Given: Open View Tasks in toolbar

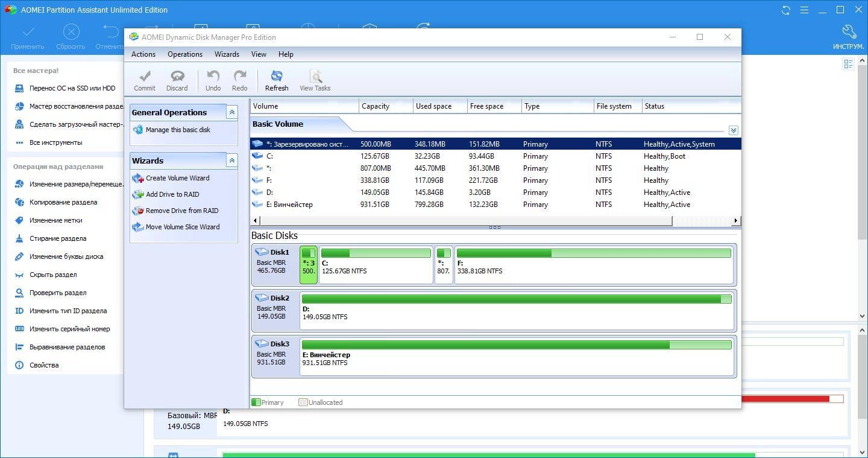Looking at the screenshot, I should point(315,80).
